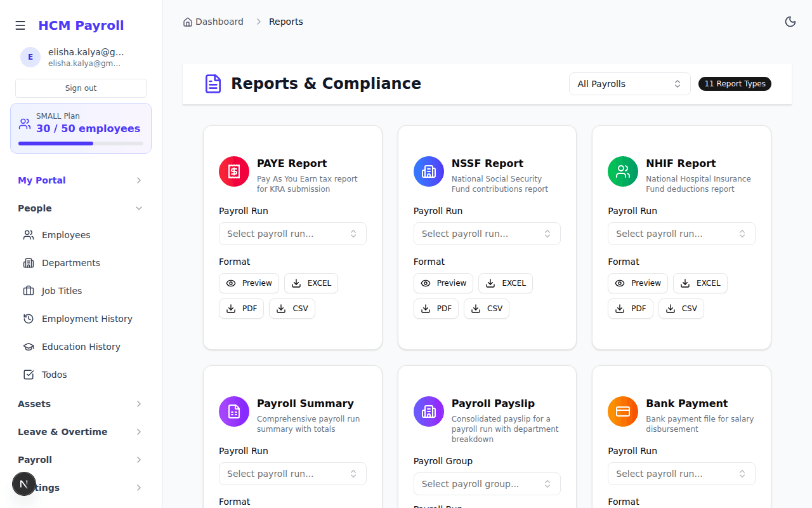Screen dimensions: 812x508
Task: Click the Reports & Compliance page icon
Action: coord(213,83)
